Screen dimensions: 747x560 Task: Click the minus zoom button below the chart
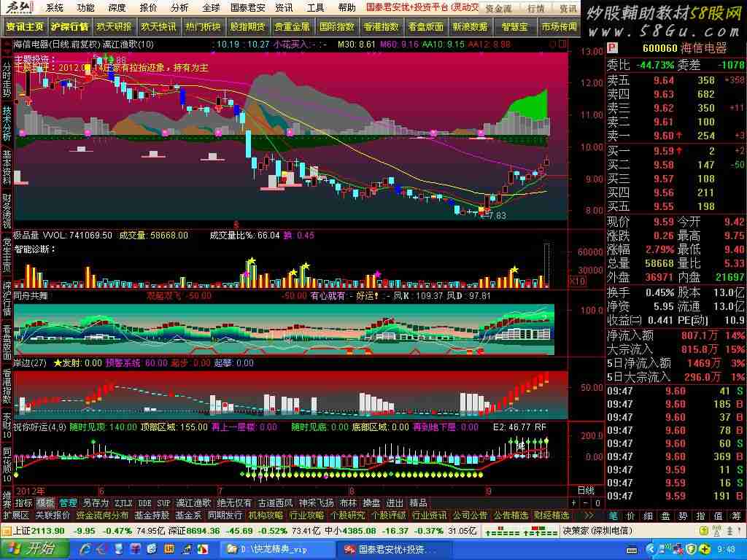pyautogui.click(x=586, y=503)
